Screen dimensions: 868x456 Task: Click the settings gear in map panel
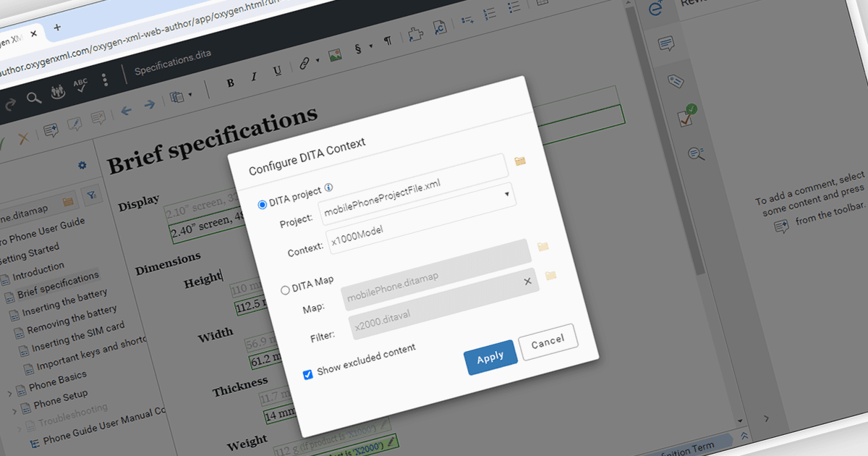pyautogui.click(x=82, y=165)
